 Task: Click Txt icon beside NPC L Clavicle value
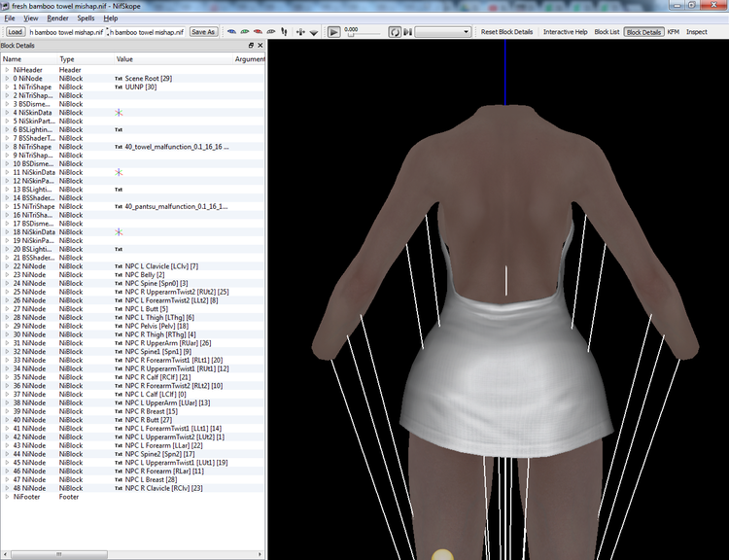coord(119,266)
